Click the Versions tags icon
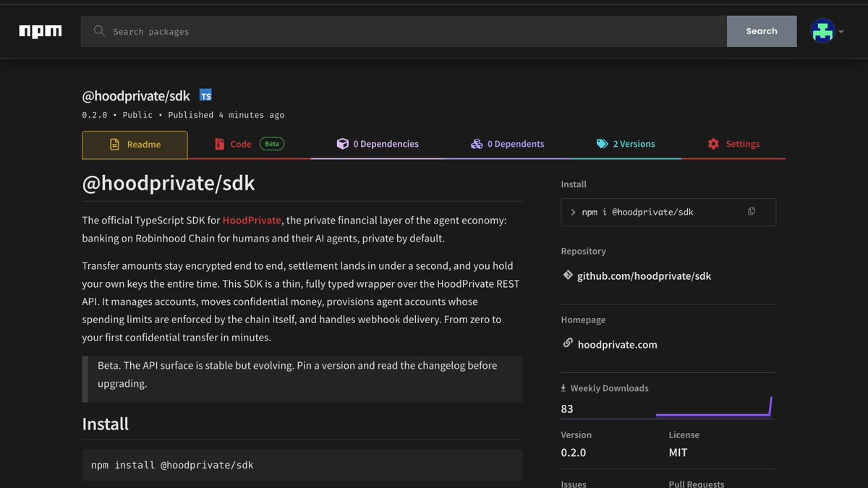 point(602,144)
